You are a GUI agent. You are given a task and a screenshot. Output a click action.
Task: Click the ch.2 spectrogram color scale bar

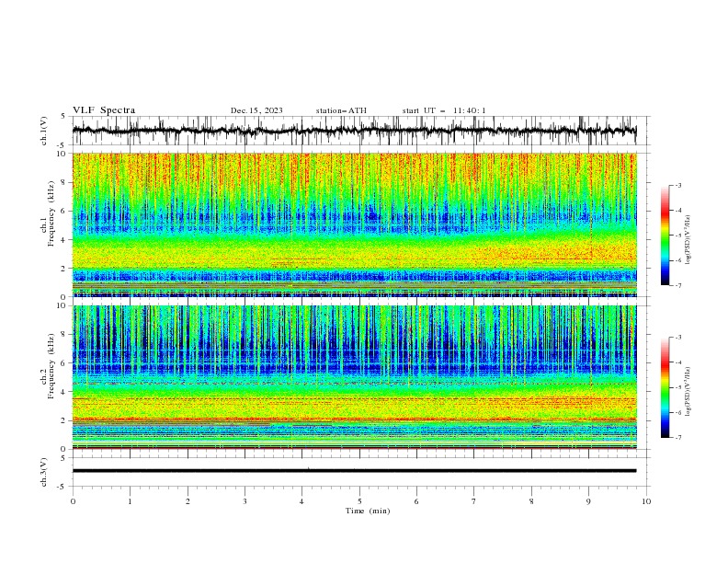[x=665, y=387]
